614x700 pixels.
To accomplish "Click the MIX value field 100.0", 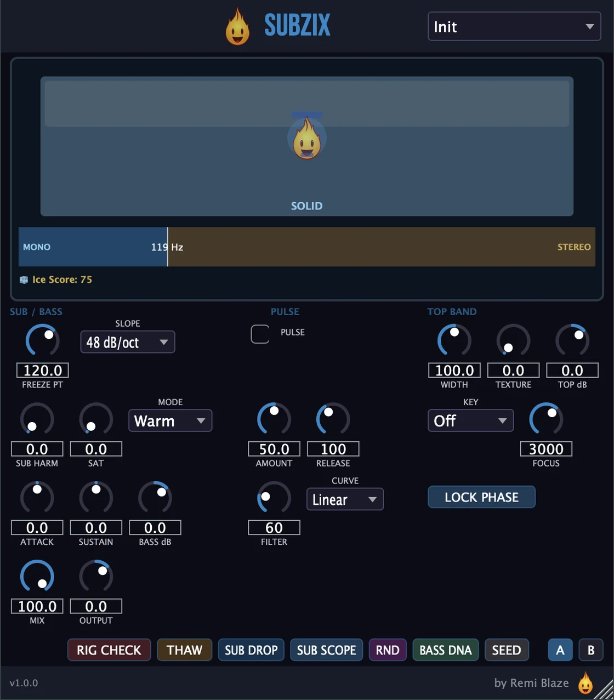I will click(37, 606).
